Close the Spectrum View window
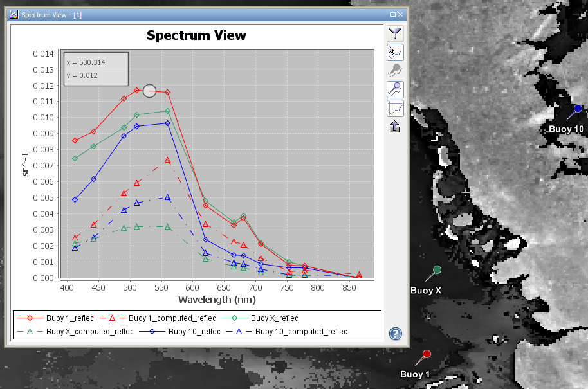This screenshot has height=389, width=588. pos(401,14)
